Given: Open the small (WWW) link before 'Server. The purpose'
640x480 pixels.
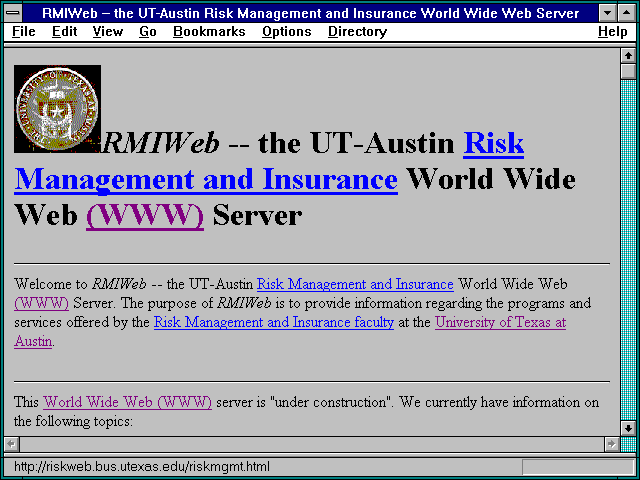Looking at the screenshot, I should 41,303.
